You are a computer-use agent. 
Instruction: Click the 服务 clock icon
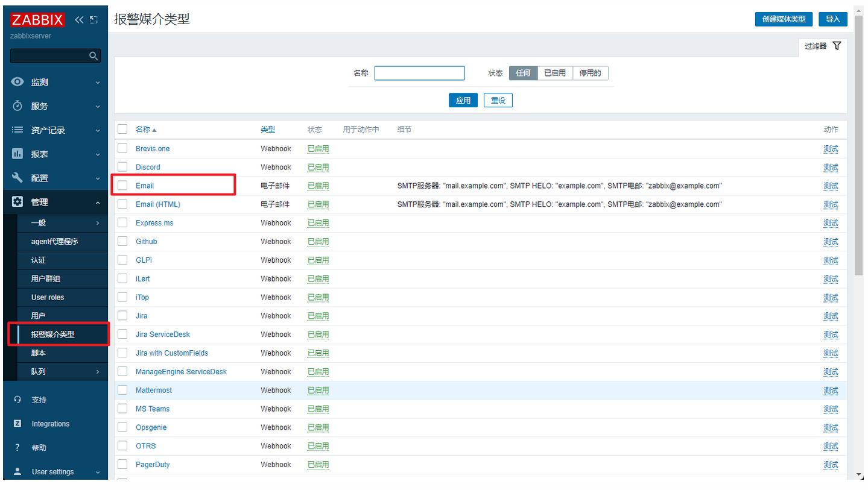click(17, 106)
